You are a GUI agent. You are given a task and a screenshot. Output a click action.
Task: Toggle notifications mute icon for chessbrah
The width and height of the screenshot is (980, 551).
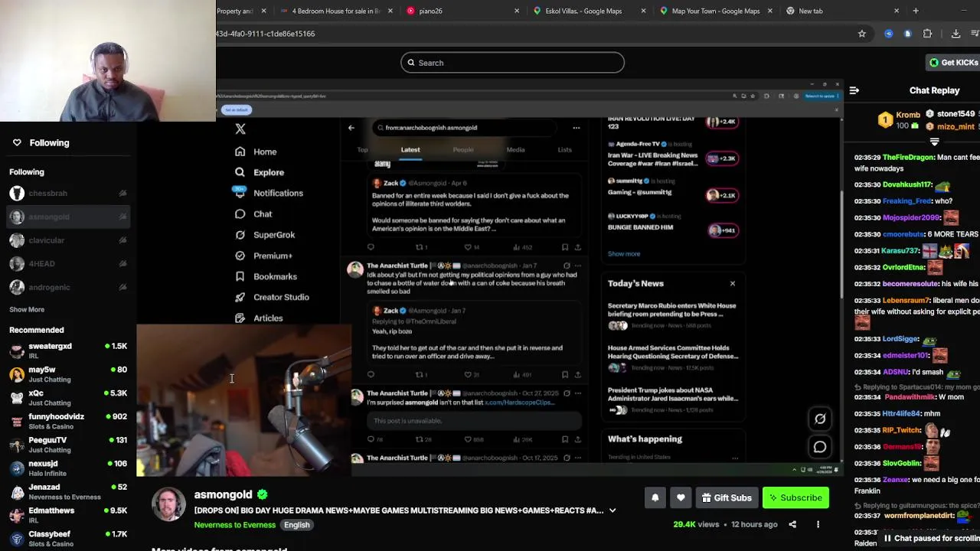[x=122, y=194]
